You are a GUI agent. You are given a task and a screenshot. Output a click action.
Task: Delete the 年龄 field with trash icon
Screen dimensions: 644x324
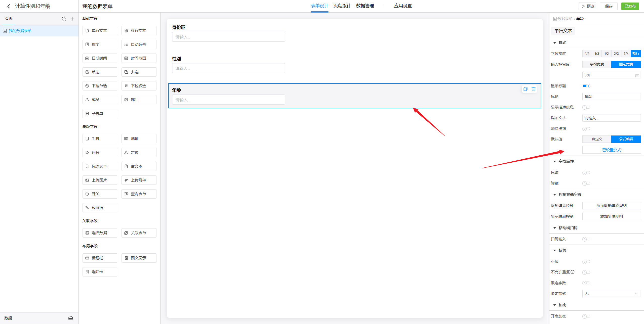click(x=534, y=89)
